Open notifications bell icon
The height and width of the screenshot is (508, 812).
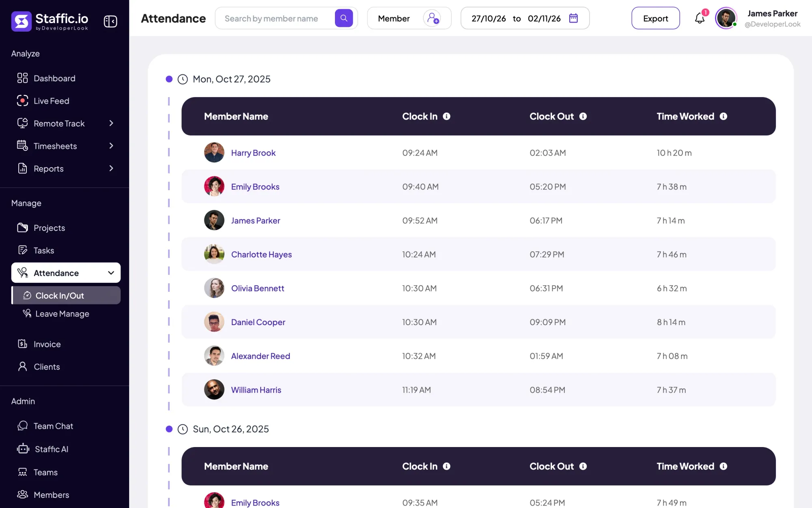pos(700,18)
